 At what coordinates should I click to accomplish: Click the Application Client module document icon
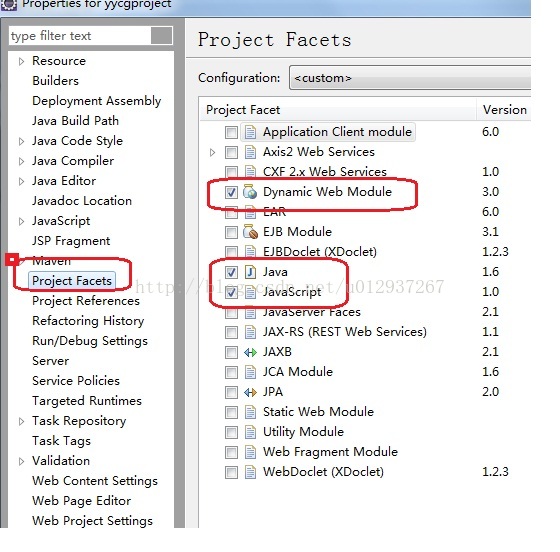tap(250, 132)
